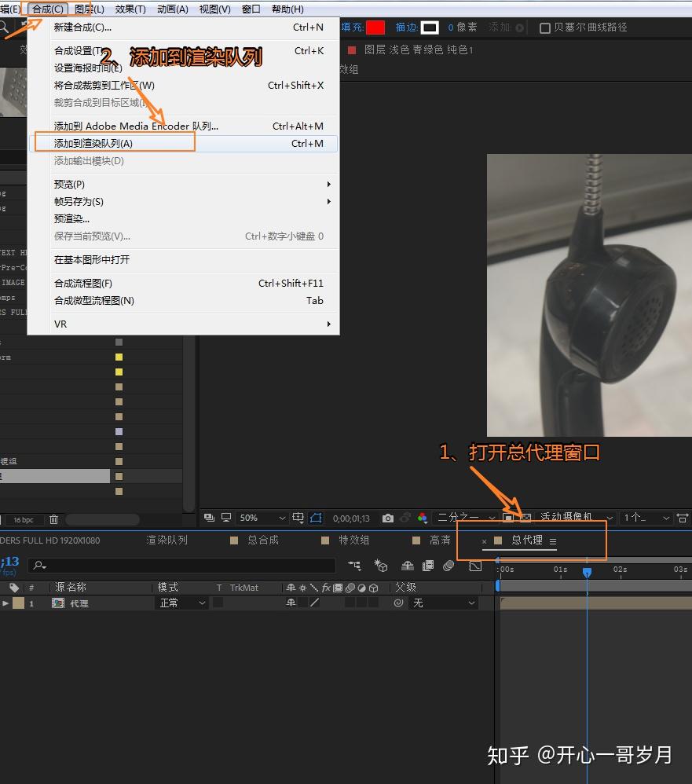Click the 描边 stroke options link
The width and height of the screenshot is (692, 784).
tap(407, 27)
